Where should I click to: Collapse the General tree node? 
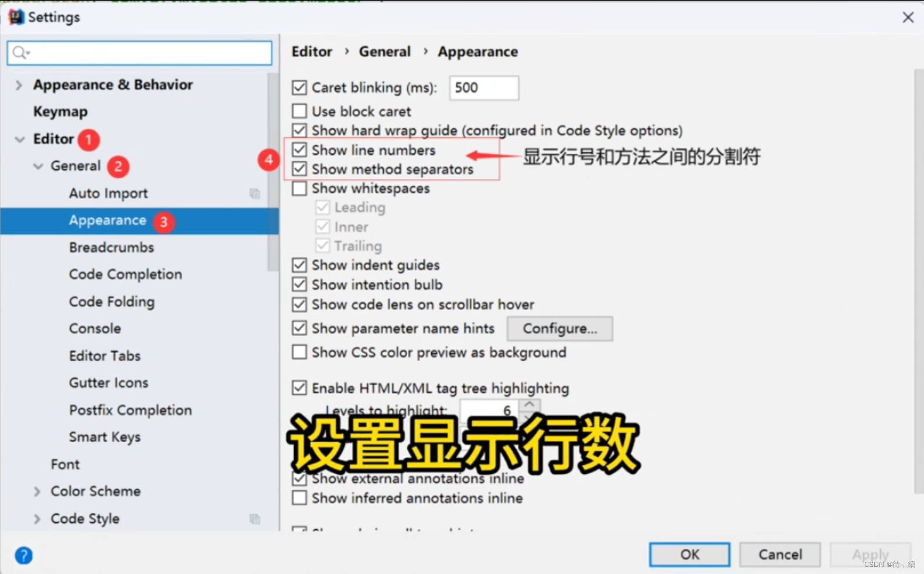tap(38, 166)
